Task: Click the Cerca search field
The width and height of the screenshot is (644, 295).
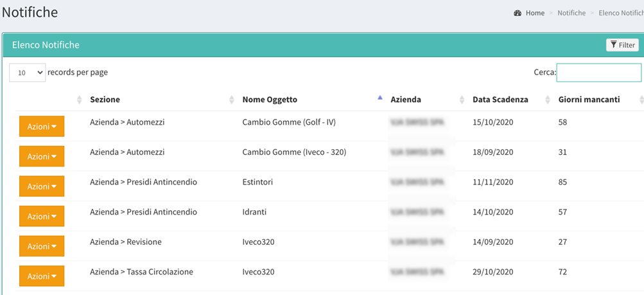Action: 598,73
